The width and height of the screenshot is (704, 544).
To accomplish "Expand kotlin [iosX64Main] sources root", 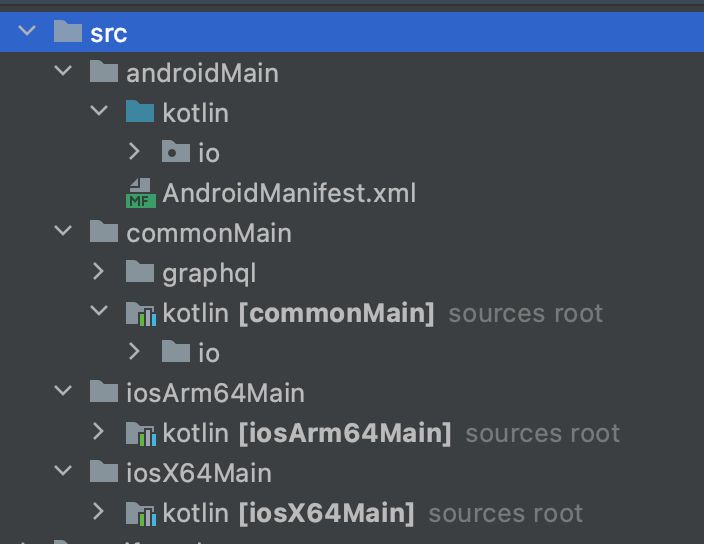I will coord(98,511).
